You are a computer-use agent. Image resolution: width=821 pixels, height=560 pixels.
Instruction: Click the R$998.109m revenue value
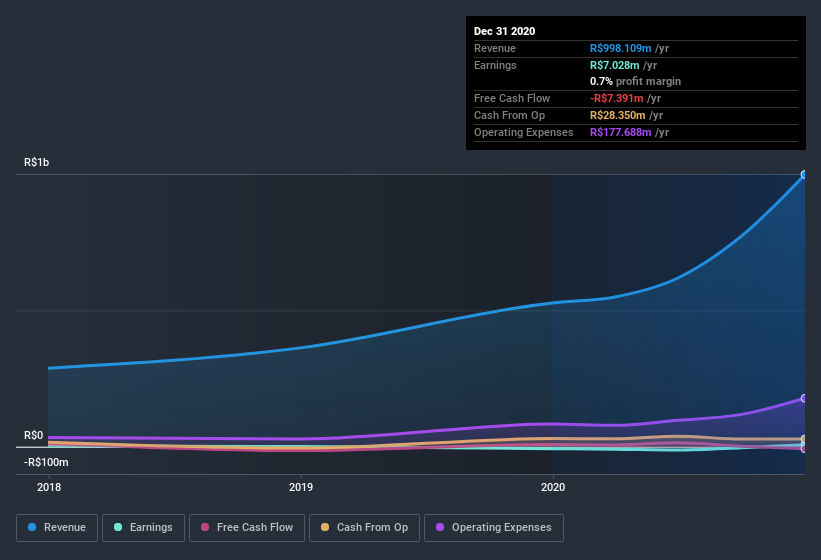click(x=620, y=48)
